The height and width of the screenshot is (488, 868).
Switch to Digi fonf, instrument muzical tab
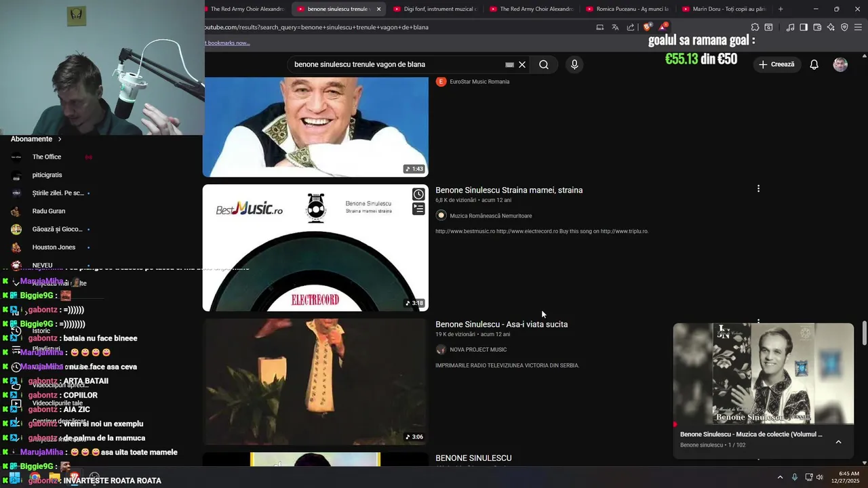[435, 9]
